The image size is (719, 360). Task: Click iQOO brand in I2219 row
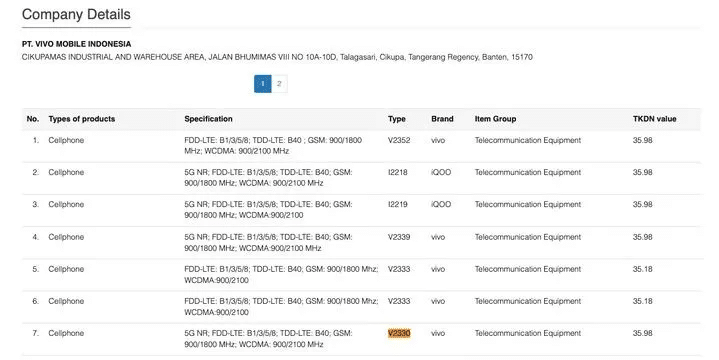(441, 205)
